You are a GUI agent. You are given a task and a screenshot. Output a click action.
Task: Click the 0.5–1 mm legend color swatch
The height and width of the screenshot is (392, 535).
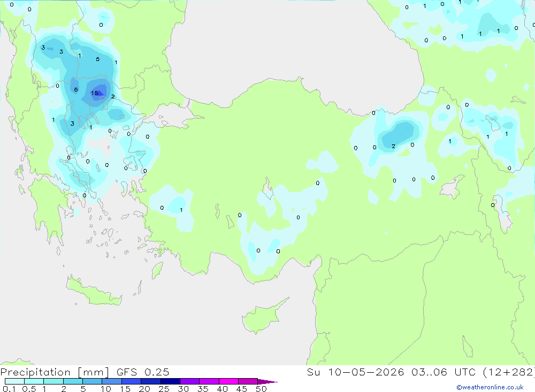[34, 381]
